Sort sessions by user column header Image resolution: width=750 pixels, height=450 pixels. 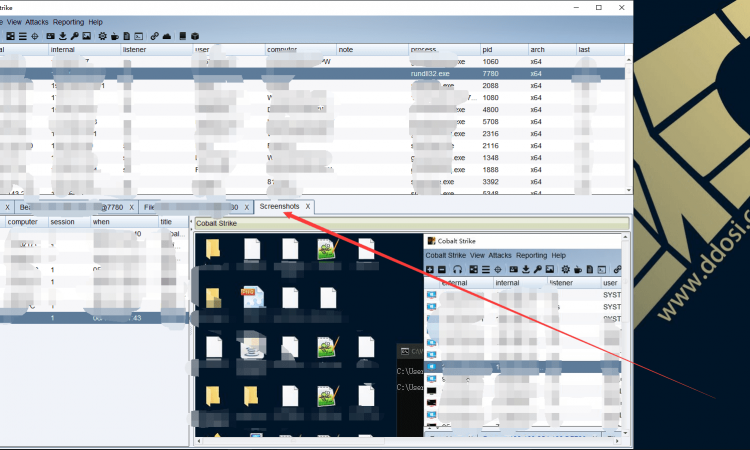[x=229, y=49]
